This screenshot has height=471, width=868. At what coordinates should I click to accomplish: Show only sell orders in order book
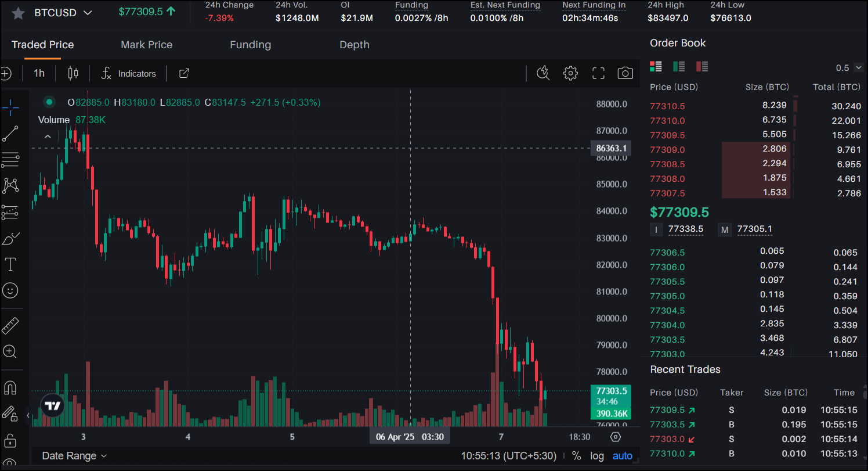click(x=701, y=66)
